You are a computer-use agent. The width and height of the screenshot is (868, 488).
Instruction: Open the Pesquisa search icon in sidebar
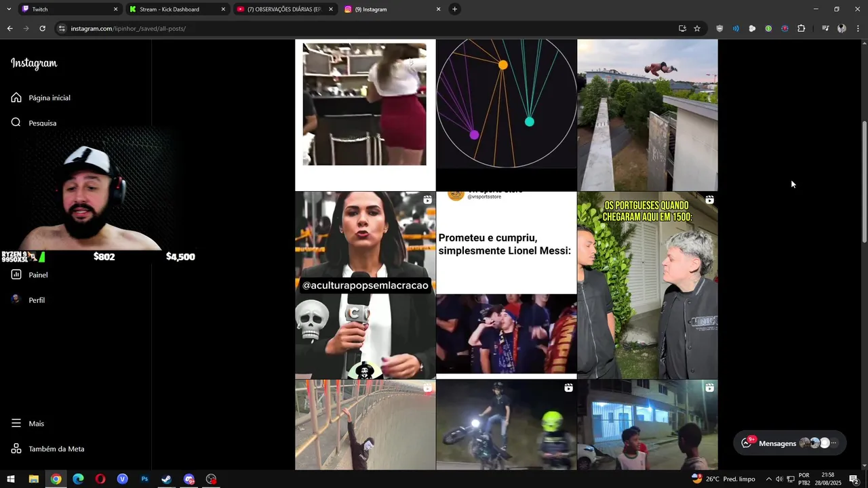point(16,123)
